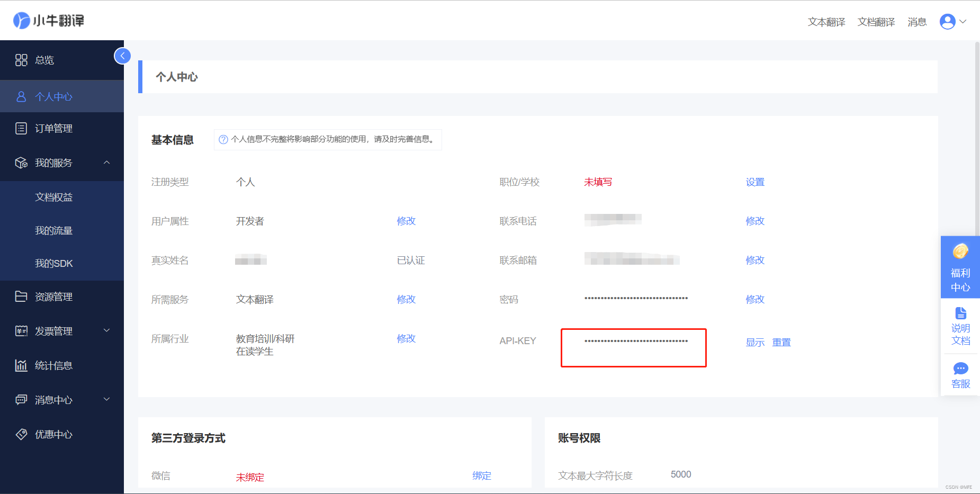980x494 pixels.
Task: Click the 订单管理 list icon
Action: point(21,129)
